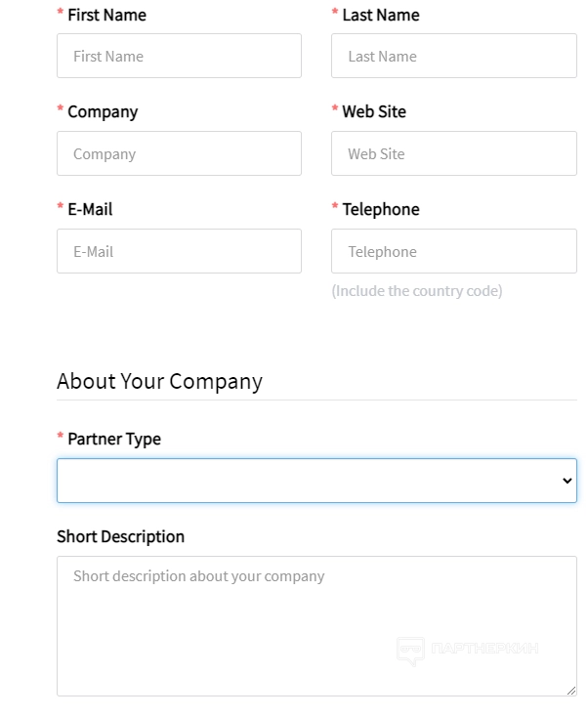Click the Partner Type label
The image size is (588, 717).
tap(113, 439)
